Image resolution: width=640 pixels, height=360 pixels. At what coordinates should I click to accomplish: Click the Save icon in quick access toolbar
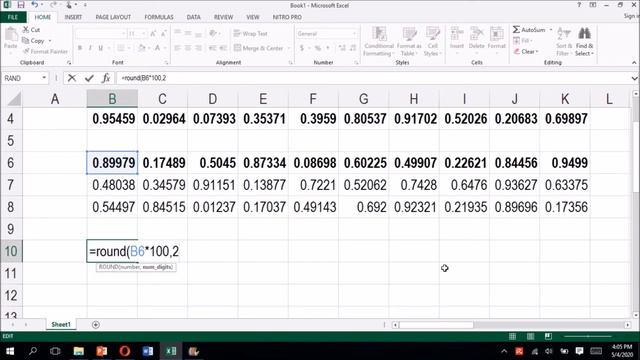(20, 5)
